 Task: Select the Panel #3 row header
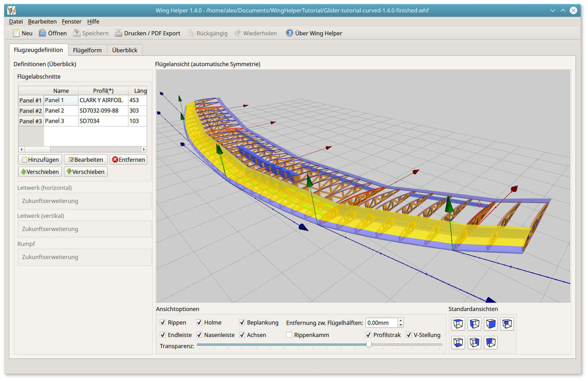point(31,121)
